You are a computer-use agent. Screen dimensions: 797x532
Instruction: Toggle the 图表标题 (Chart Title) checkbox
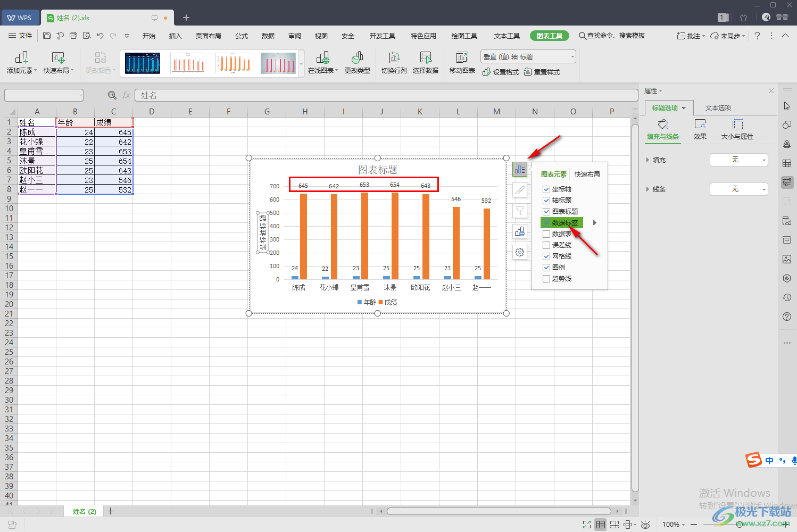tap(546, 212)
